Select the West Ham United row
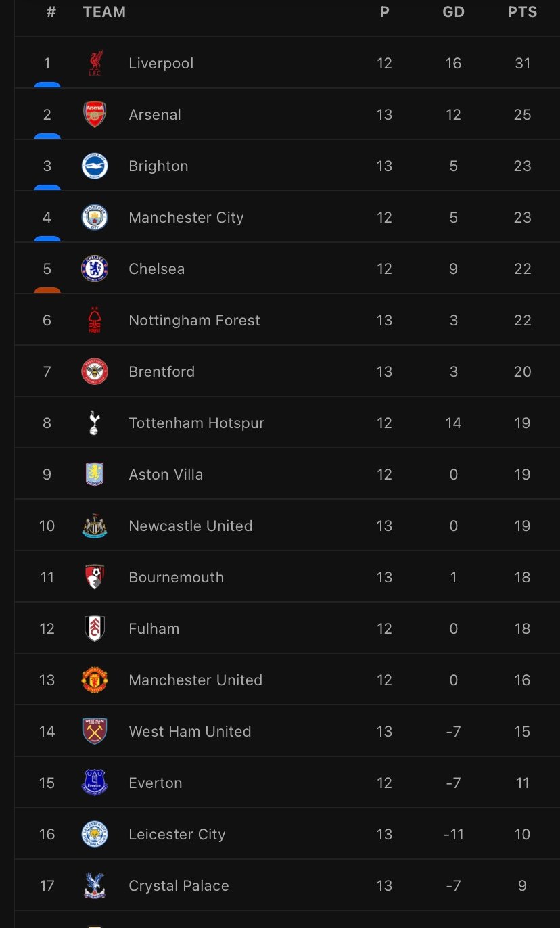The image size is (560, 928). coord(287,731)
